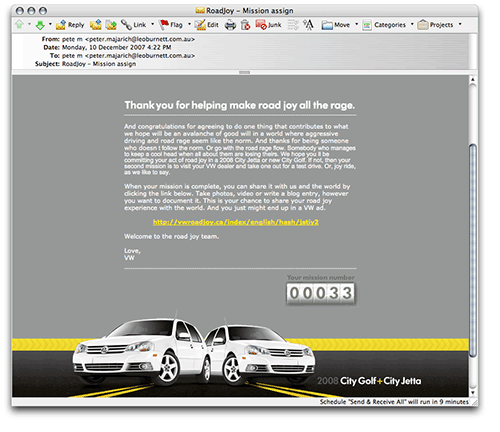The width and height of the screenshot is (500, 432).
Task: Expand the Move dropdown arrow
Action: pyautogui.click(x=356, y=24)
